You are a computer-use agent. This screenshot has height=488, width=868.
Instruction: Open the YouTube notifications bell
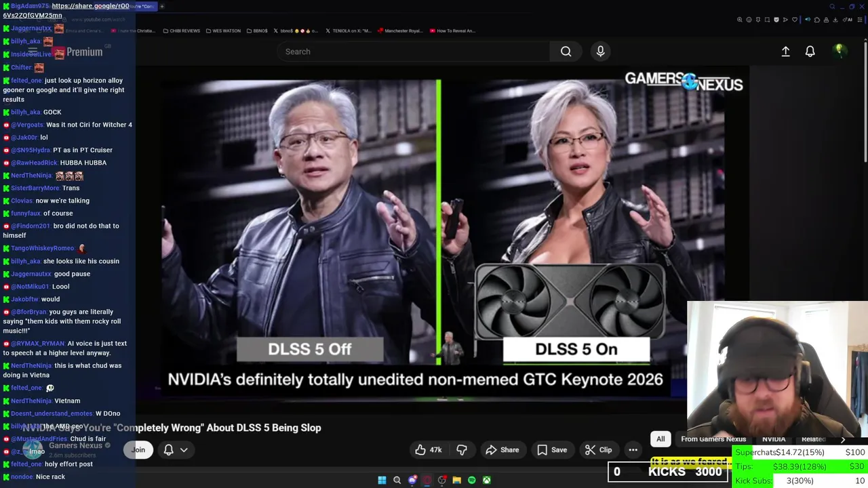click(x=810, y=52)
